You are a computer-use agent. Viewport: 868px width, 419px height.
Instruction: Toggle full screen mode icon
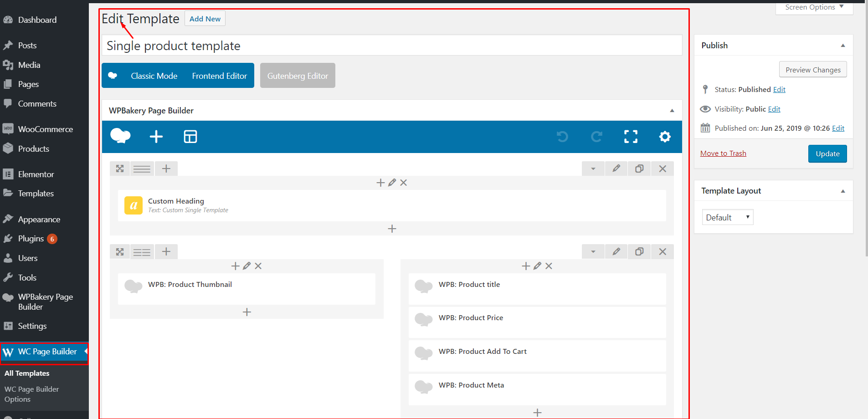(x=631, y=136)
